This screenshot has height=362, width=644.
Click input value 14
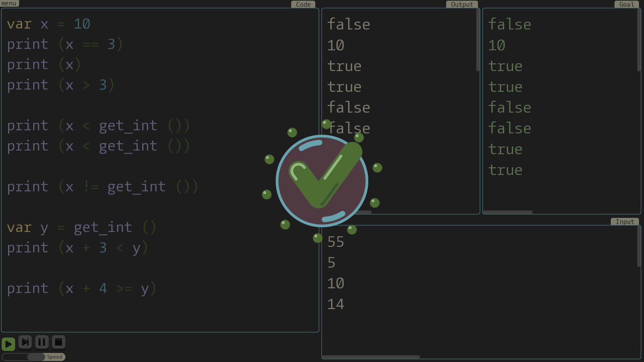pos(336,304)
